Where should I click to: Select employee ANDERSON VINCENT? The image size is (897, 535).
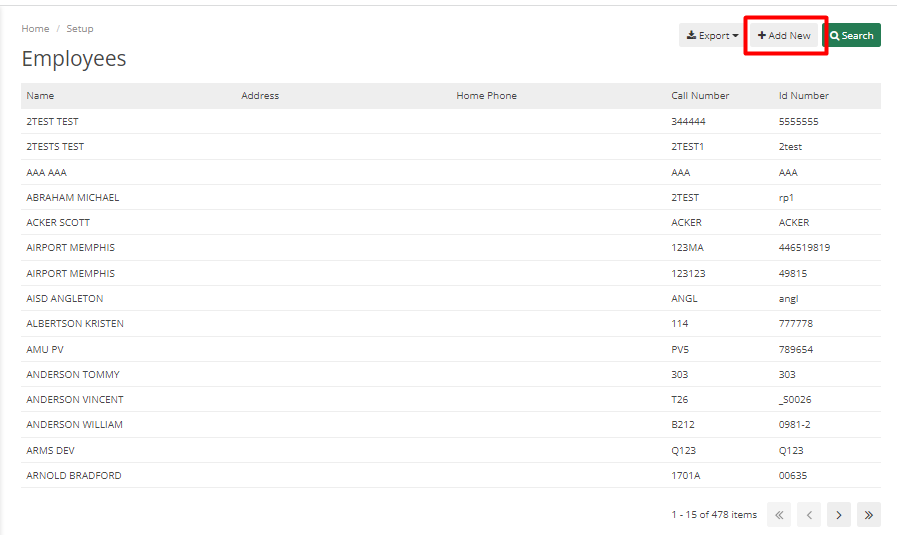point(75,399)
